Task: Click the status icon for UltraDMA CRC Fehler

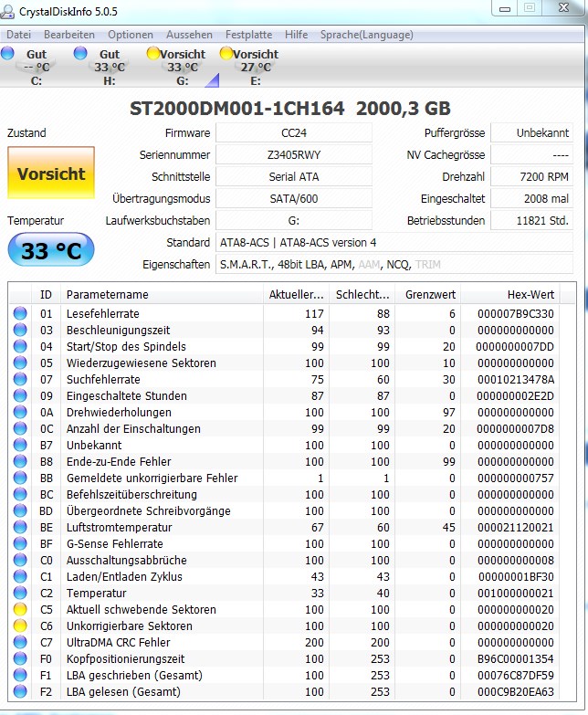Action: [x=20, y=642]
